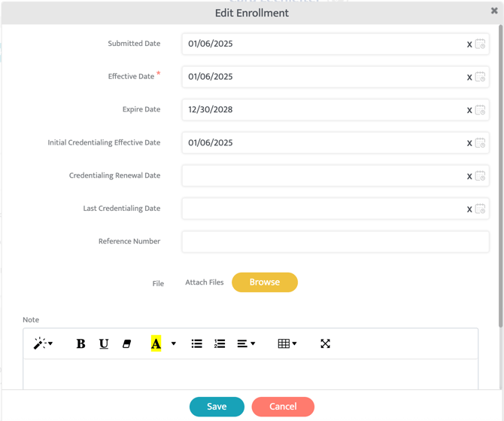The height and width of the screenshot is (421, 504).
Task: Expand note editor to fullscreen
Action: click(325, 343)
